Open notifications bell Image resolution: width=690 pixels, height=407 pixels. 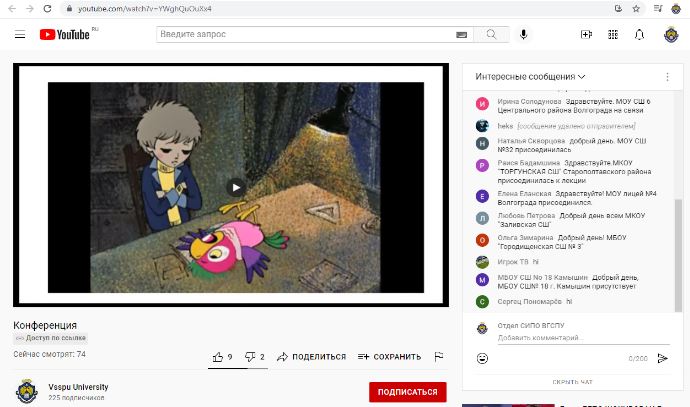tap(639, 34)
